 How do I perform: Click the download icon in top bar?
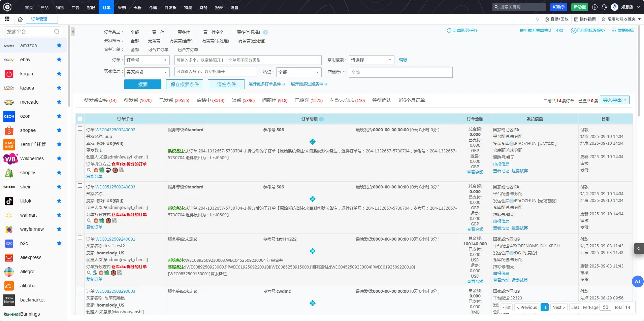[595, 7]
